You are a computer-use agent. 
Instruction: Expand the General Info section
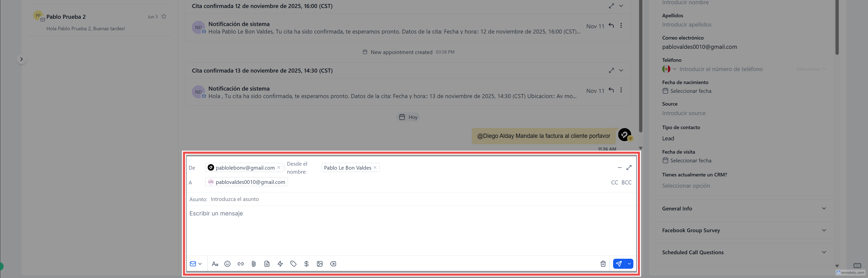coord(744,209)
